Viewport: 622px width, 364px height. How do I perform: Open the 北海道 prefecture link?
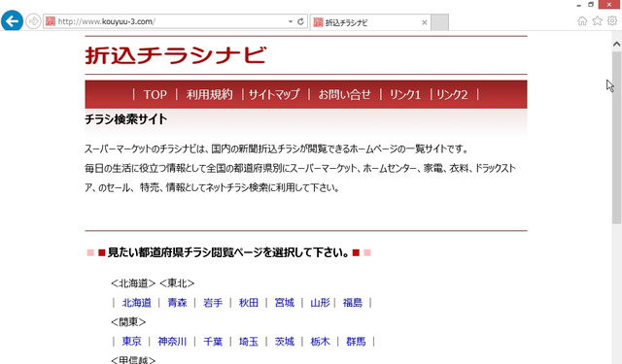tap(136, 303)
